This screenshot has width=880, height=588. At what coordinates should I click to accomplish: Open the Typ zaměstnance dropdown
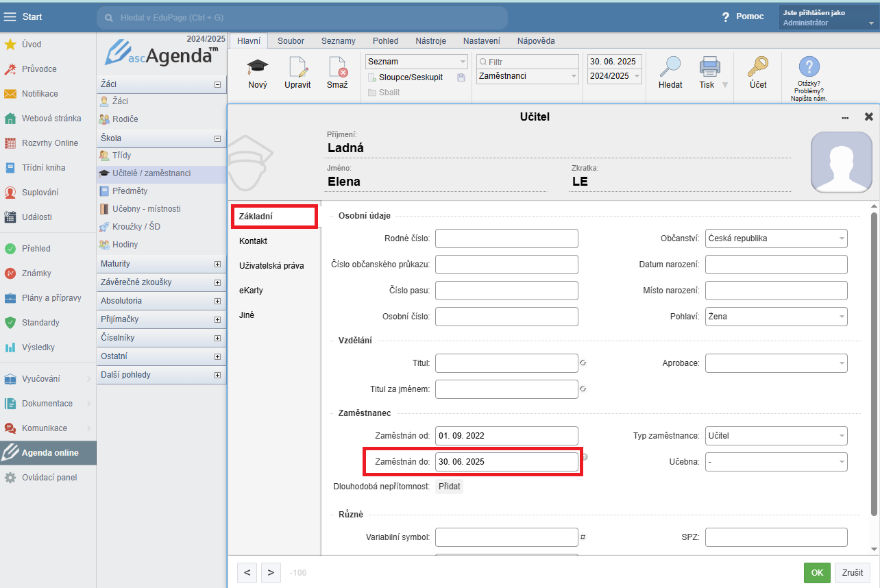point(777,436)
